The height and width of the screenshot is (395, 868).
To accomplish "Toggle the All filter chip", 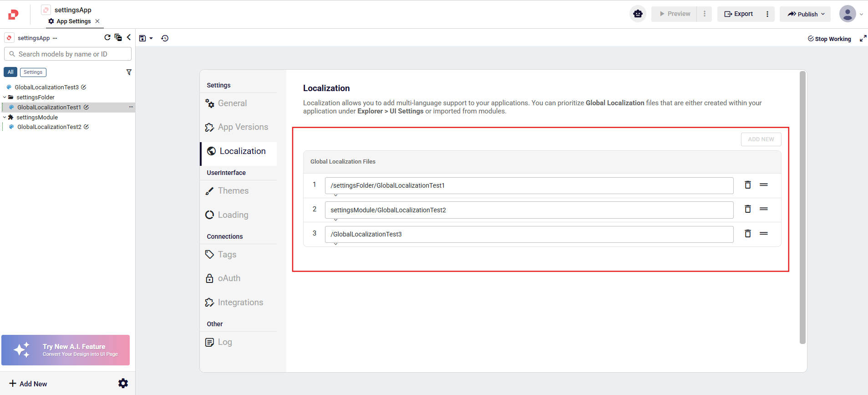I will (10, 72).
